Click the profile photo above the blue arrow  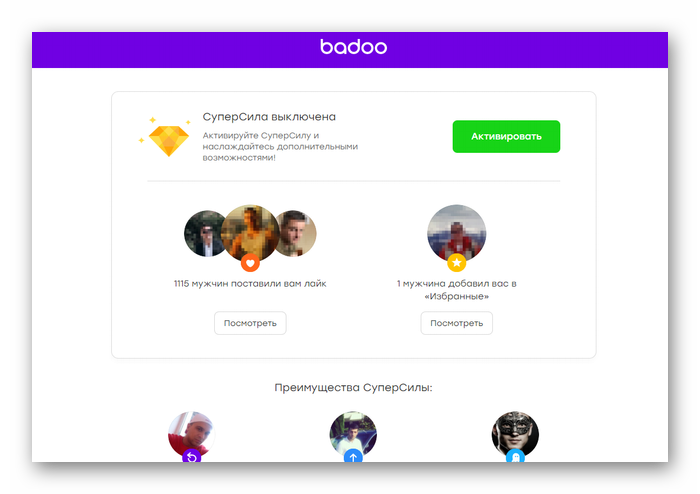(353, 434)
